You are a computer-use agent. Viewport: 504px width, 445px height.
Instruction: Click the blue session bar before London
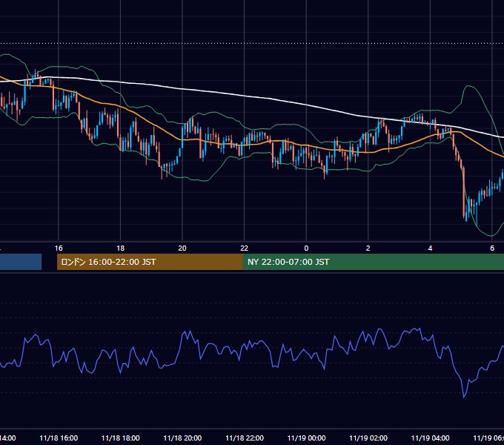21,262
